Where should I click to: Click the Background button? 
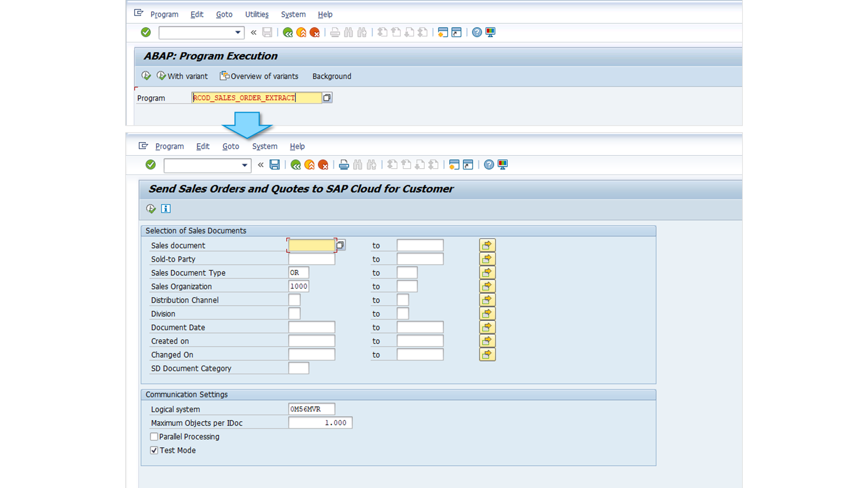[332, 76]
